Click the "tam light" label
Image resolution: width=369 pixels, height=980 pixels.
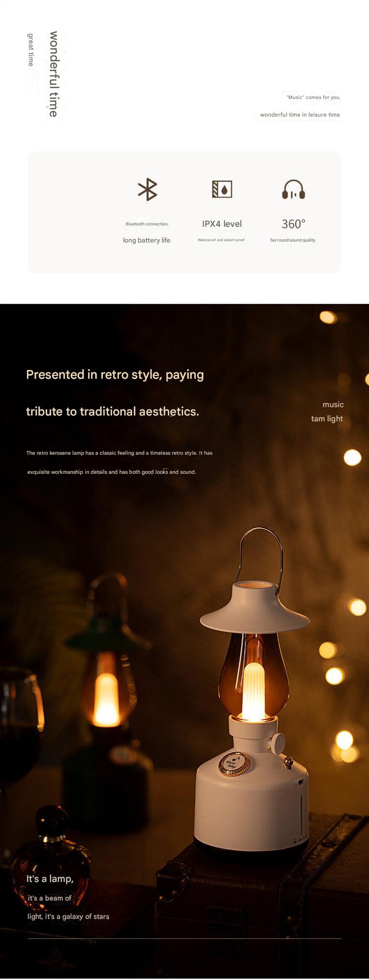326,418
